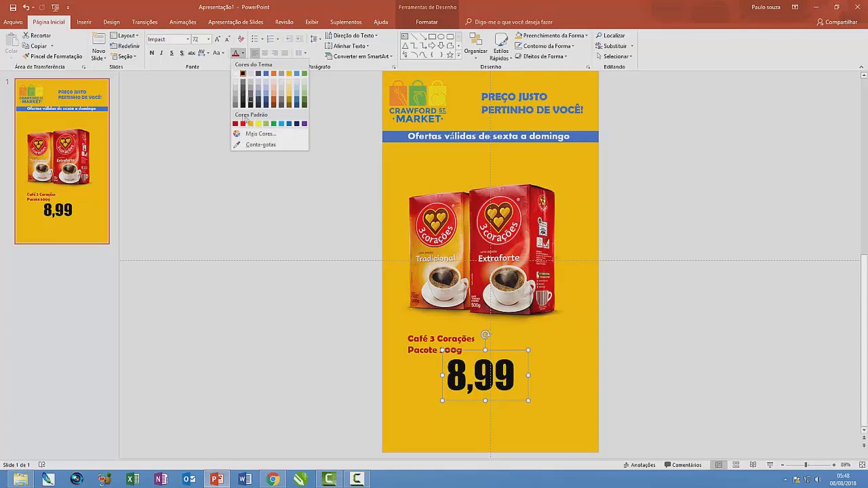Open Google Chrome from the taskbar
The width and height of the screenshot is (868, 488).
pos(273,479)
